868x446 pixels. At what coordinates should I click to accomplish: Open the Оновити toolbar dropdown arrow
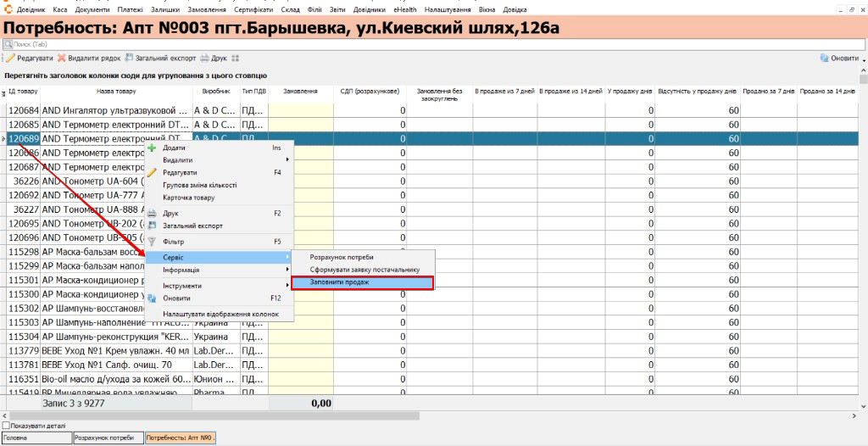click(x=864, y=59)
